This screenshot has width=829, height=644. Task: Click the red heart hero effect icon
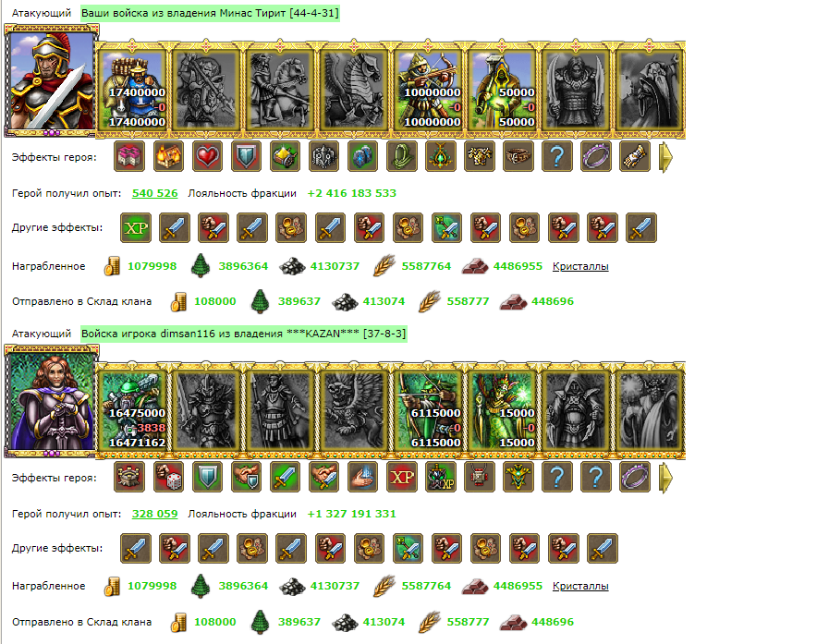tap(207, 156)
